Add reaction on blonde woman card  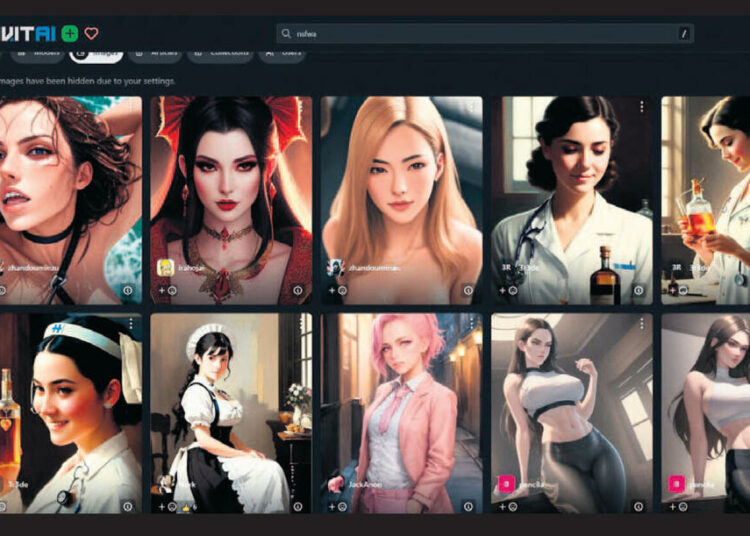(337, 290)
